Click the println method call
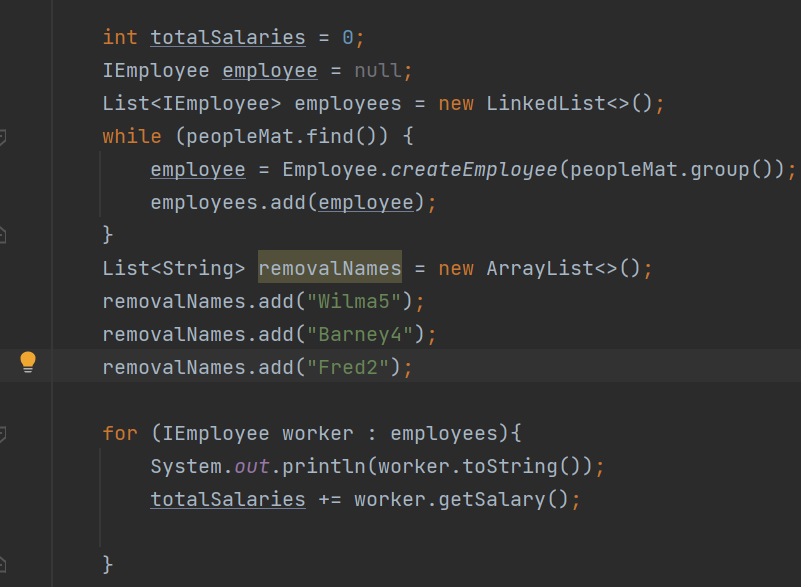The width and height of the screenshot is (801, 587). [x=323, y=466]
